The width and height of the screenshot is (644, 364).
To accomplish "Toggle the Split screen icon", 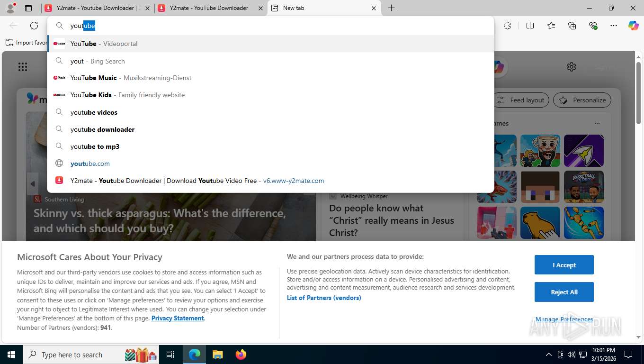I will coord(530,26).
